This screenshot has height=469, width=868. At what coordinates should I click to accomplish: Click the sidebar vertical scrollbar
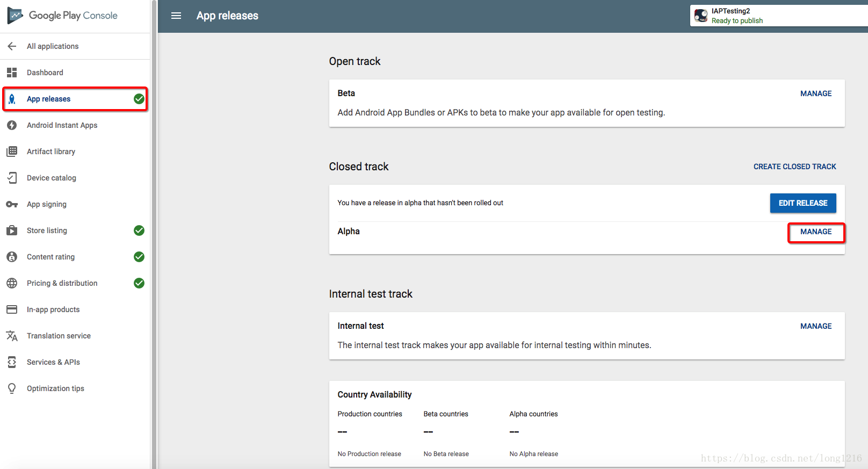pos(154,234)
